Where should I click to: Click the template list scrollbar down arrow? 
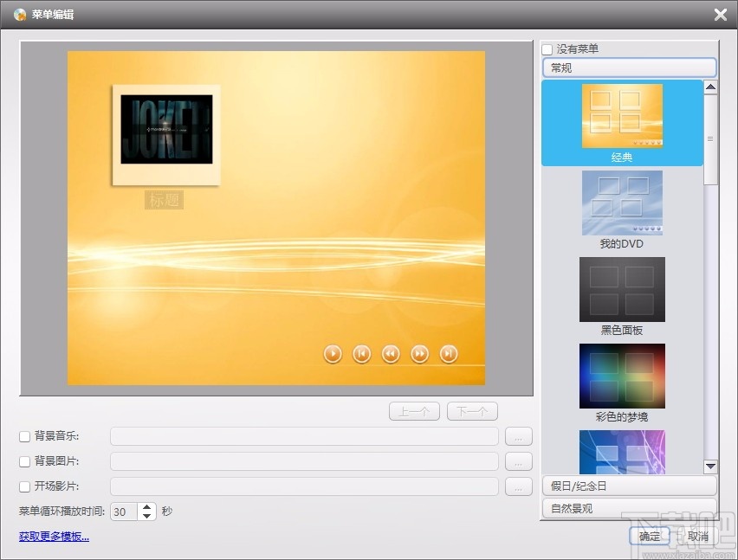(x=710, y=467)
